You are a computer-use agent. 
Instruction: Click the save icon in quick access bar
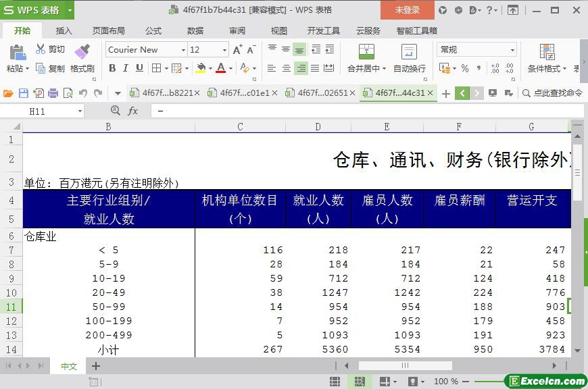coord(24,93)
